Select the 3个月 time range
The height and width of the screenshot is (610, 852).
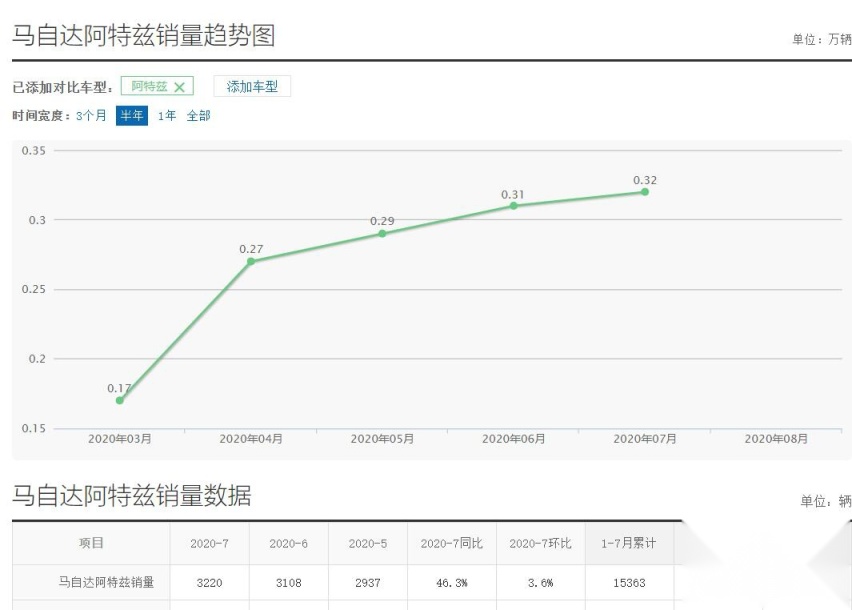[91, 116]
